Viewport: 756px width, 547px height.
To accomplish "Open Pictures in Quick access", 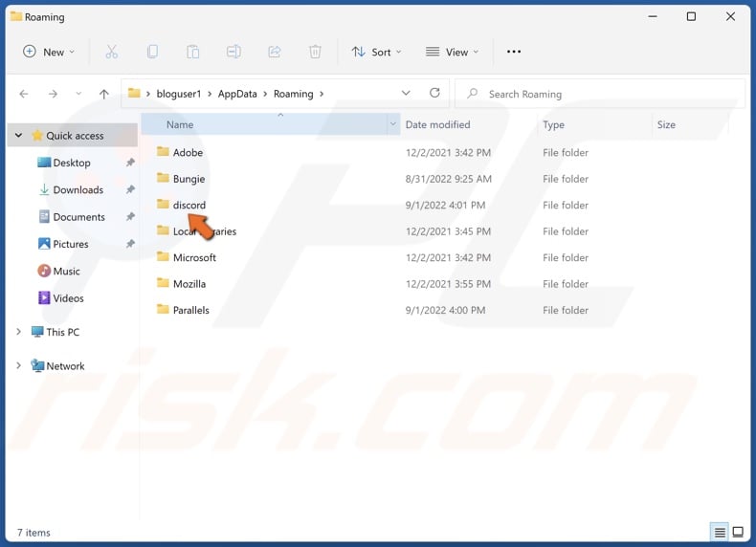I will tap(71, 244).
